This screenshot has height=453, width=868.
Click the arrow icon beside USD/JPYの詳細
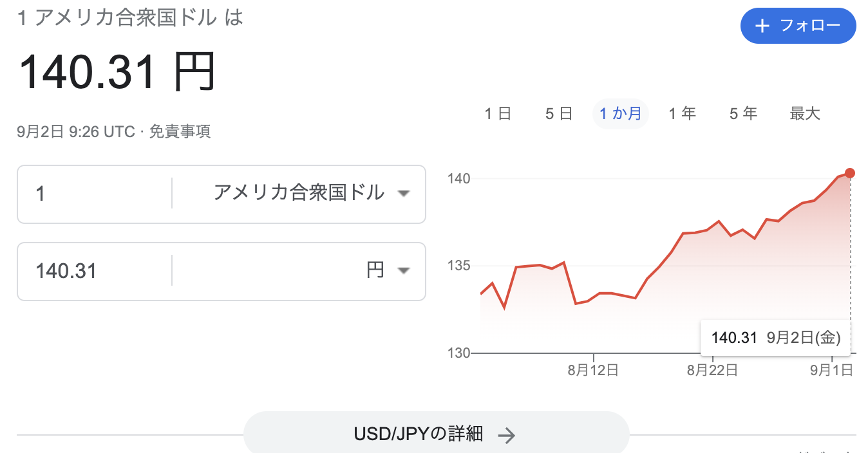point(507,436)
